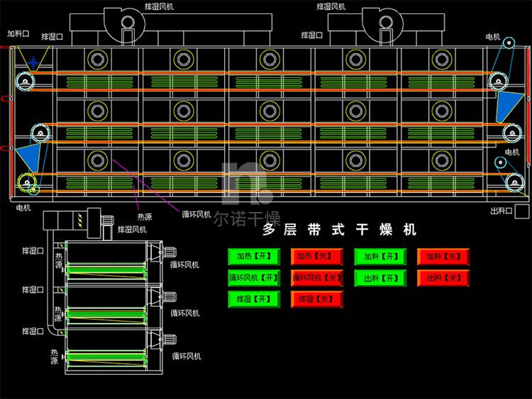Image resolution: width=532 pixels, height=399 pixels.
Task: Select the blue feed hopper cross marker
Action: [33, 62]
